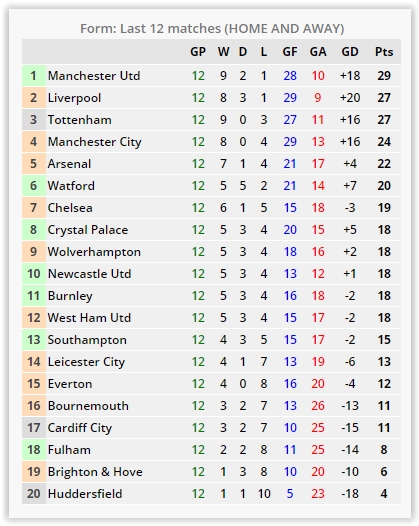Open the Everton team entry

tap(70, 383)
